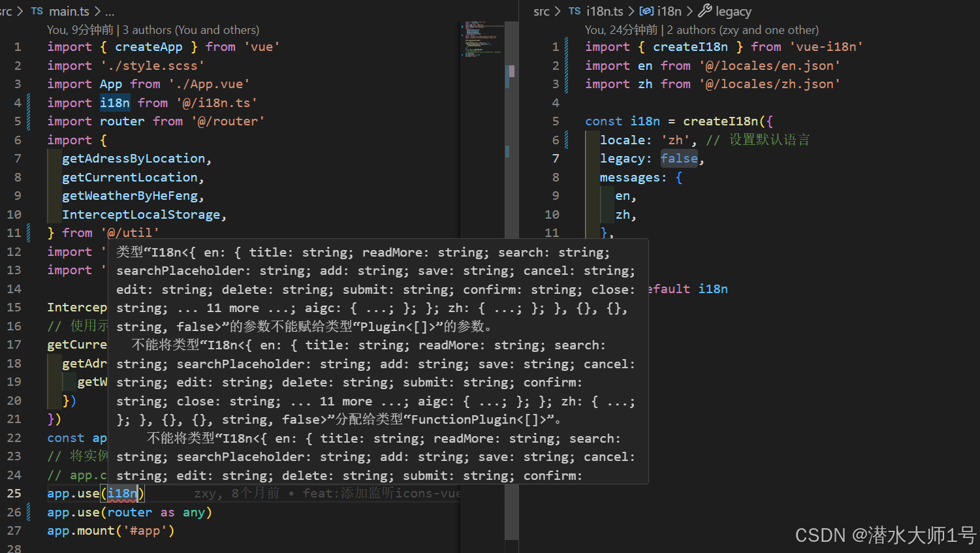Image resolution: width=980 pixels, height=553 pixels.
Task: Click 'vue-i18n' module string in i18n.ts
Action: pyautogui.click(x=827, y=47)
